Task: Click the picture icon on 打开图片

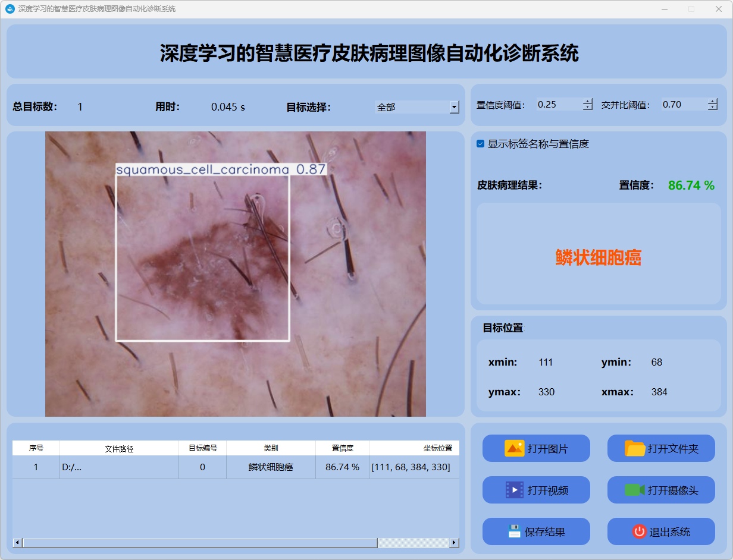Action: (x=514, y=448)
